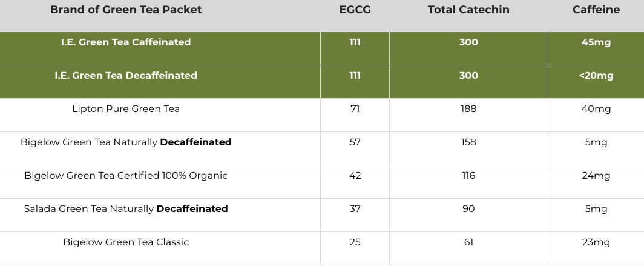Select the total catechin value 61

[x=468, y=242]
